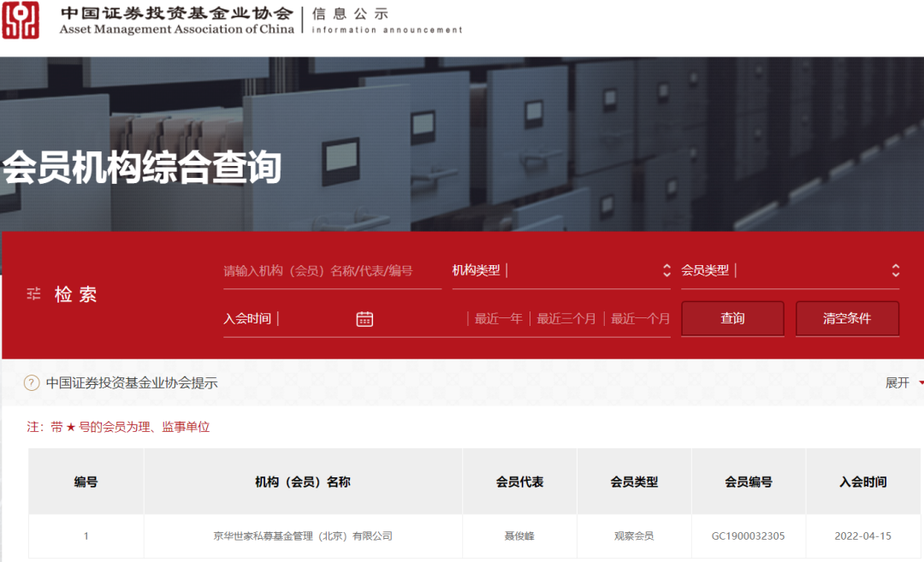This screenshot has height=562, width=924.
Task: Click the join date 2022-04-15
Action: [x=862, y=536]
